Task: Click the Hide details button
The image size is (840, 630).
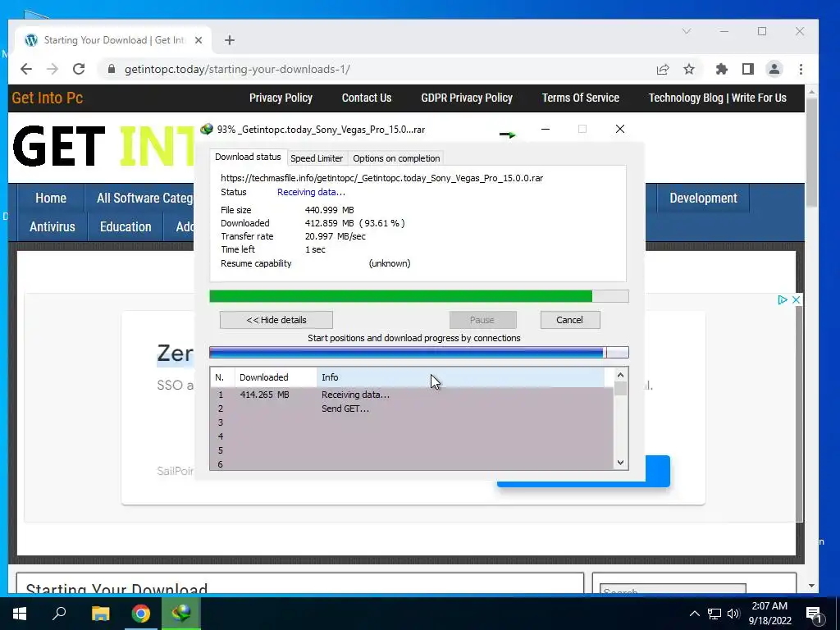Action: [x=276, y=320]
